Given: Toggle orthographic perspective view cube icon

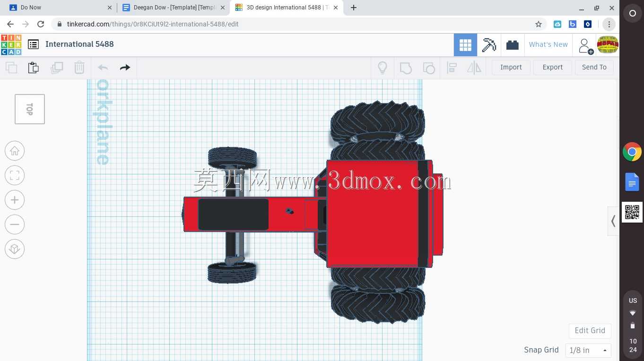Looking at the screenshot, I should (x=15, y=249).
